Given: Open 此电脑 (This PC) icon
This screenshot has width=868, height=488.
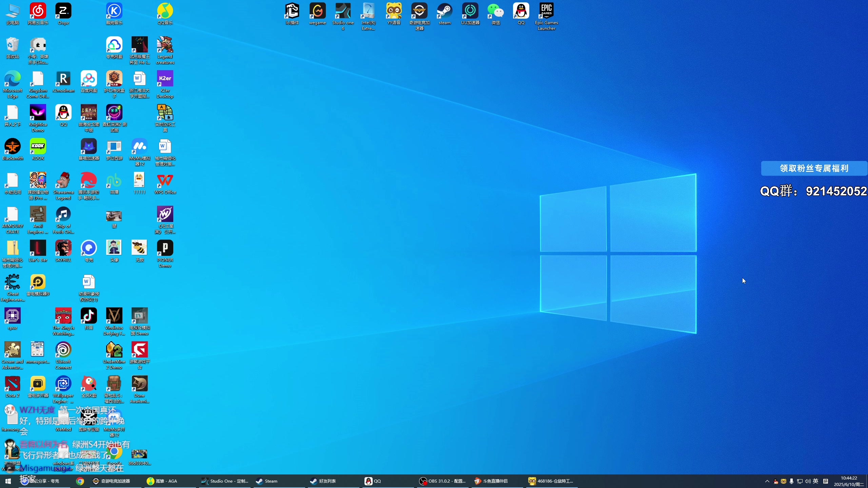Looking at the screenshot, I should [13, 14].
